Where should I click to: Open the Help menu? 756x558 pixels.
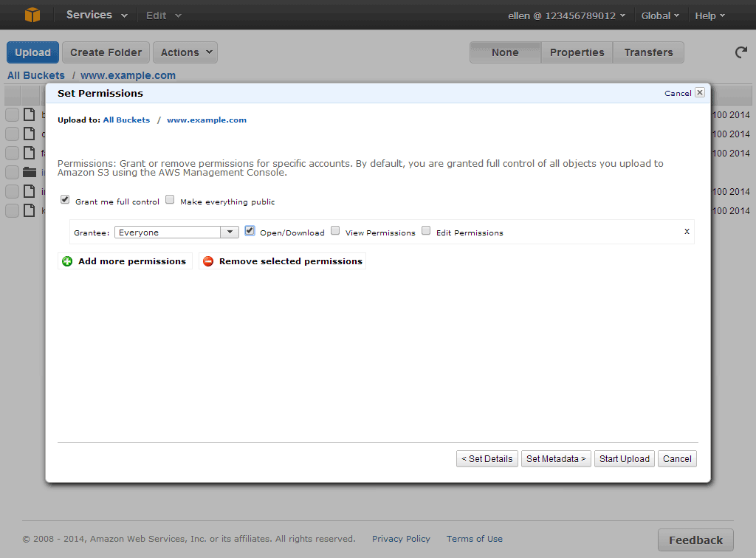pos(709,15)
